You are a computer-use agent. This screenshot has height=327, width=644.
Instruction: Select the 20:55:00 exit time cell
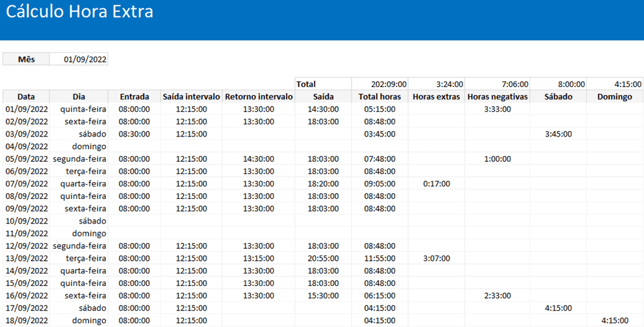tap(323, 258)
